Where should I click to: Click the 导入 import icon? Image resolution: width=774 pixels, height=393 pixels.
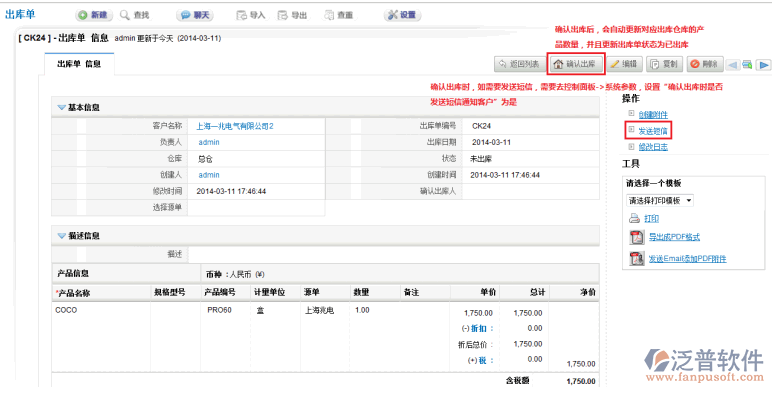(x=251, y=15)
